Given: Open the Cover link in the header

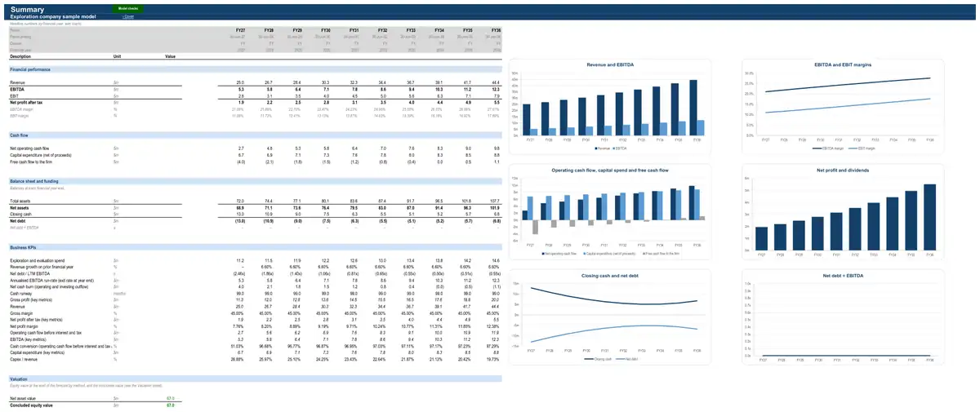Looking at the screenshot, I should (128, 16).
